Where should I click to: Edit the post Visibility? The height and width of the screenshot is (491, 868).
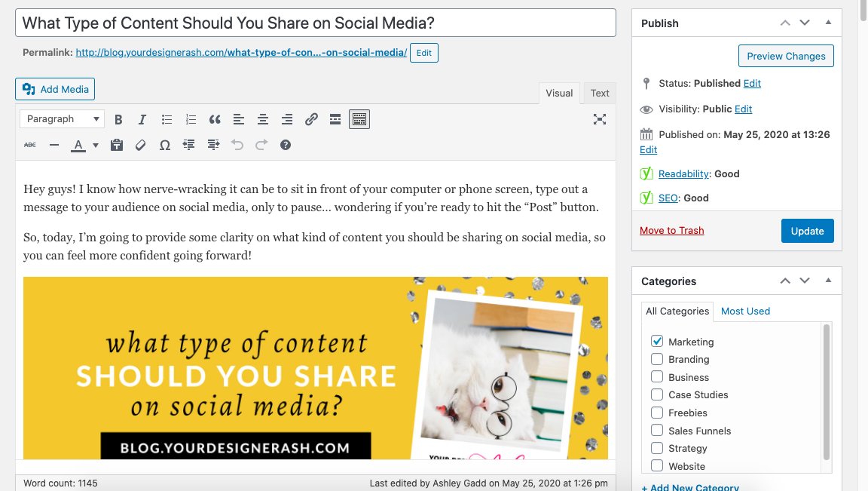pos(743,109)
